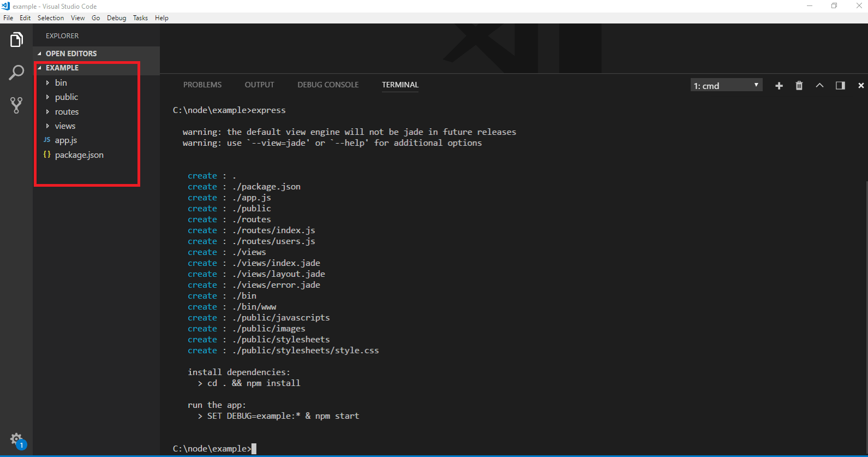Screen dimensions: 868x457
Task: Open the Tasks menu
Action: pos(140,18)
